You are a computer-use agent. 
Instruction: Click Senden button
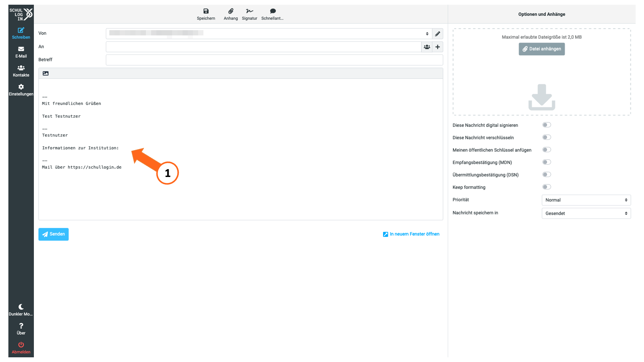(x=53, y=234)
